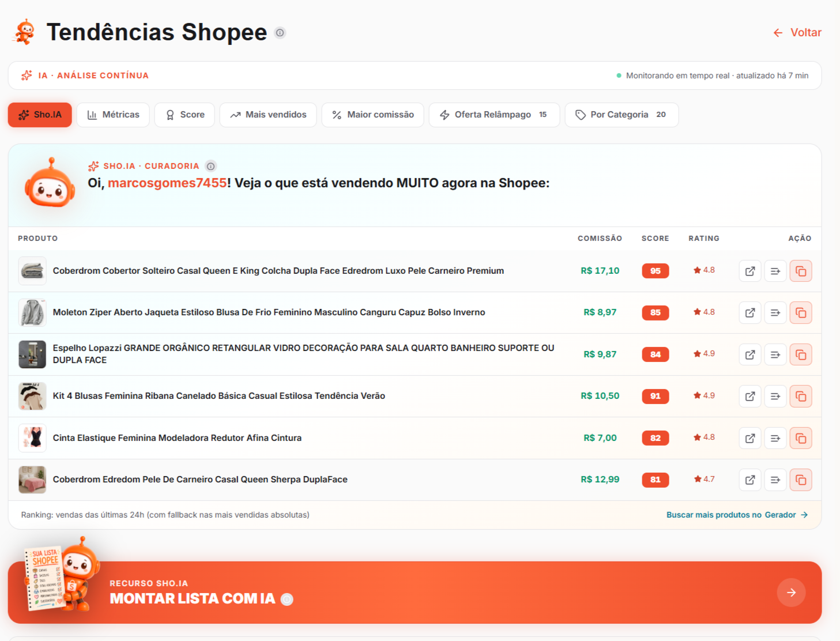Copy link for Kit 4 Blusas row
Image resolution: width=840 pixels, height=641 pixels.
pos(801,396)
